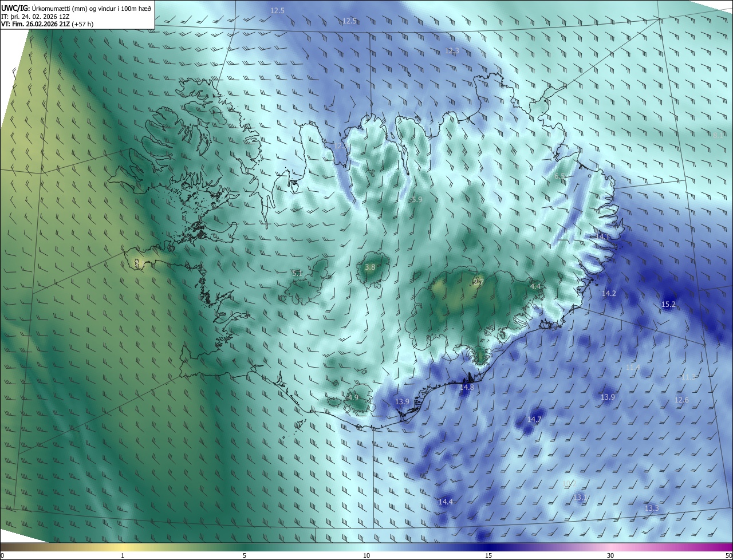Click the map value 5.9
The image size is (733, 560).
(x=417, y=200)
